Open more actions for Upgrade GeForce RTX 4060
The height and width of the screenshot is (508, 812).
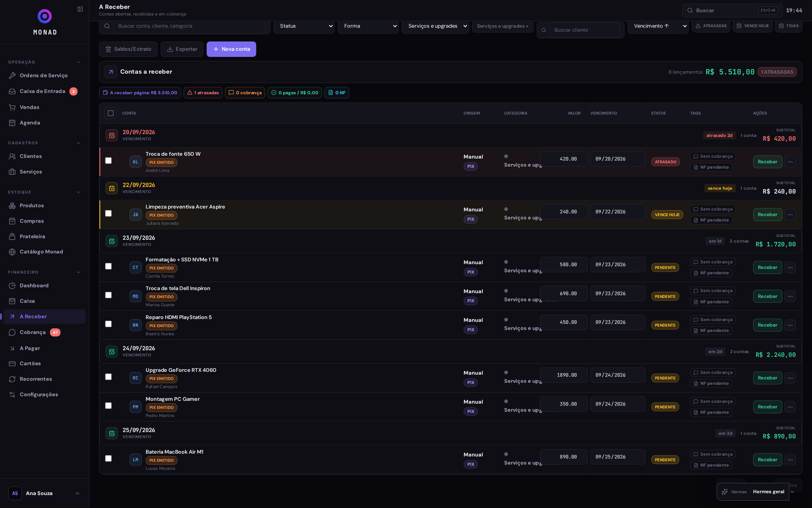click(790, 378)
